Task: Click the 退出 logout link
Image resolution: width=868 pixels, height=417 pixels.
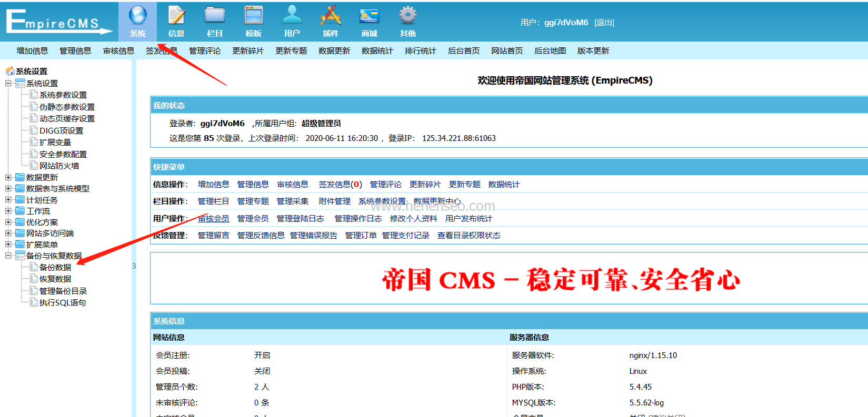Action: coord(604,23)
